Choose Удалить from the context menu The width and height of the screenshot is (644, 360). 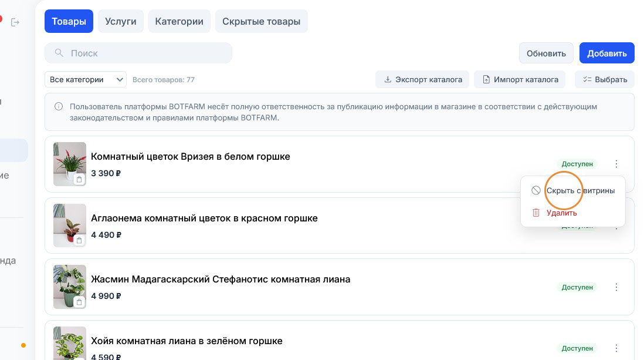tap(573, 213)
